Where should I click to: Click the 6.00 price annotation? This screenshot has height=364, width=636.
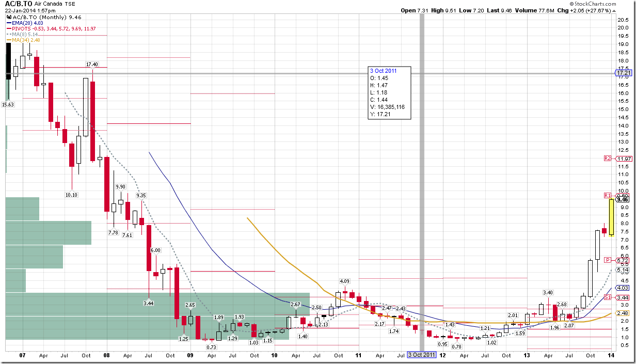click(155, 250)
